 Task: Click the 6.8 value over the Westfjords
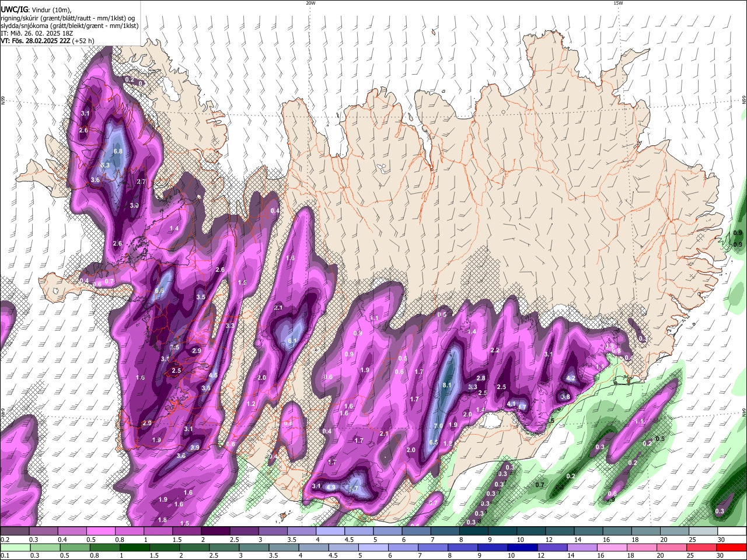[118, 151]
